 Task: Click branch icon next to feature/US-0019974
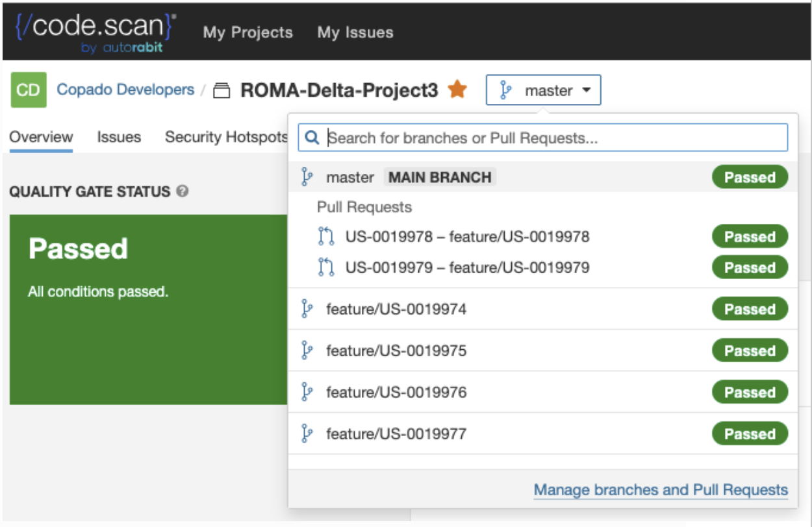(x=307, y=309)
